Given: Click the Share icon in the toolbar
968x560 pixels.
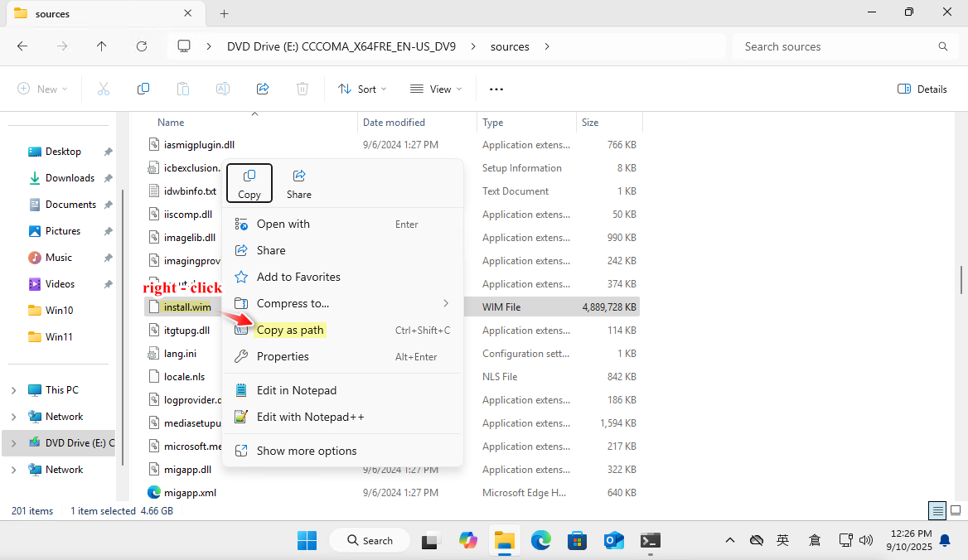Looking at the screenshot, I should click(x=263, y=89).
